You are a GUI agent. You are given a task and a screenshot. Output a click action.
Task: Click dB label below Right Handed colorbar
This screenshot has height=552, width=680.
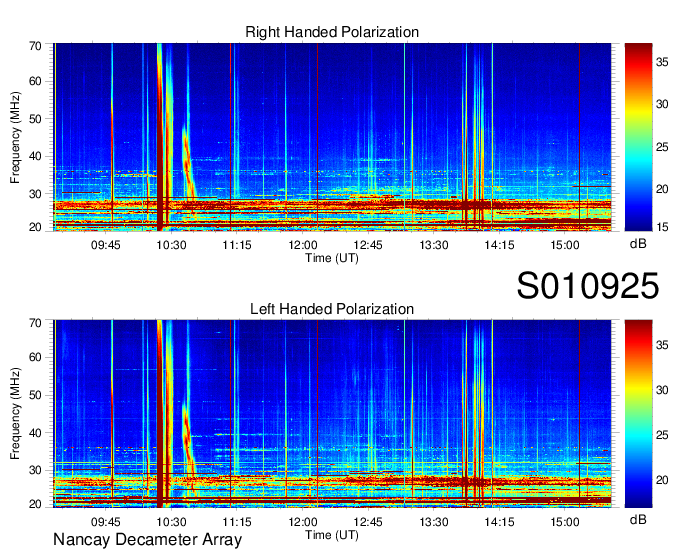(638, 243)
